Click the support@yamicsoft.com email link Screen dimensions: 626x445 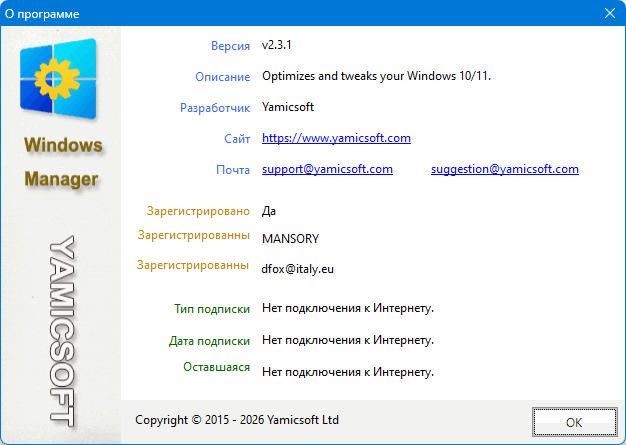click(x=327, y=169)
